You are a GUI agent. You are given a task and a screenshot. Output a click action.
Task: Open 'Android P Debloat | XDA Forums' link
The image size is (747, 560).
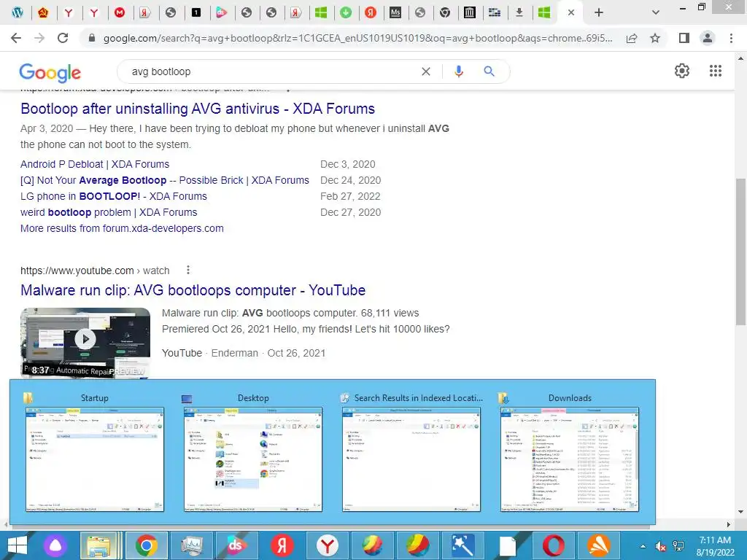[x=95, y=164]
